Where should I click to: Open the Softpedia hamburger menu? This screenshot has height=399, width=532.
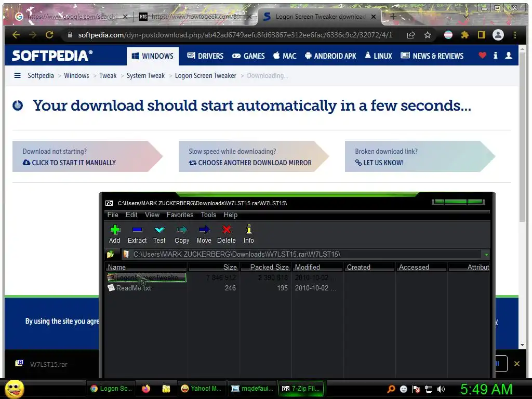click(x=17, y=75)
